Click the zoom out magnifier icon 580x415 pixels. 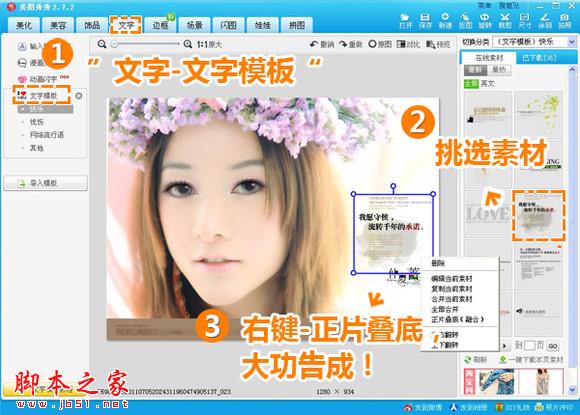point(102,44)
